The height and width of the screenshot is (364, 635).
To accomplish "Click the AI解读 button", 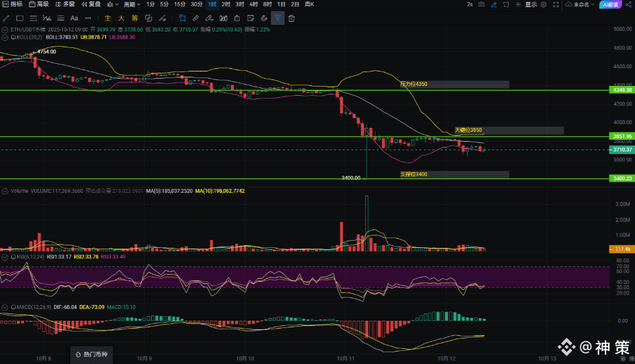I will pyautogui.click(x=611, y=4).
